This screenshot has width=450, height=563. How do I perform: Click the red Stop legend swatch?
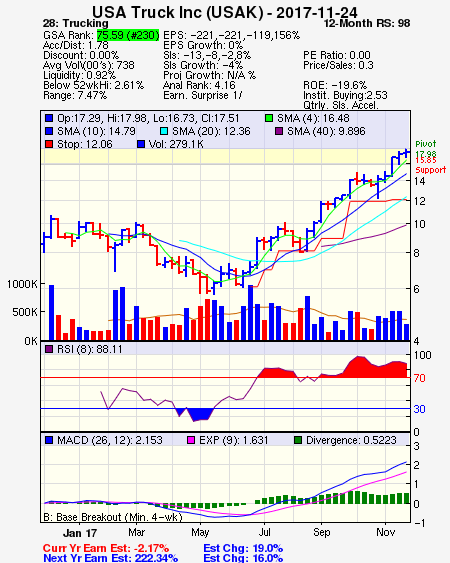coord(49,144)
